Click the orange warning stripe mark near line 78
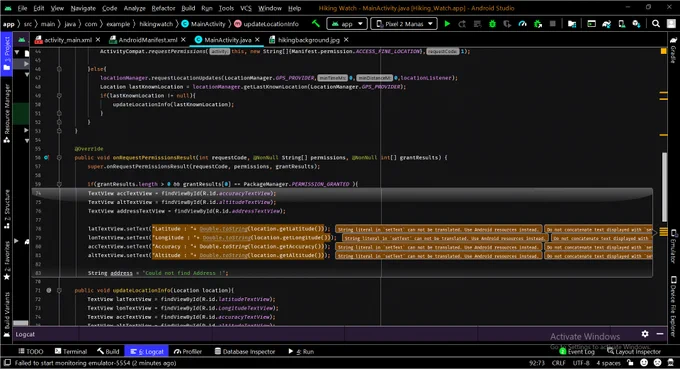 point(663,231)
